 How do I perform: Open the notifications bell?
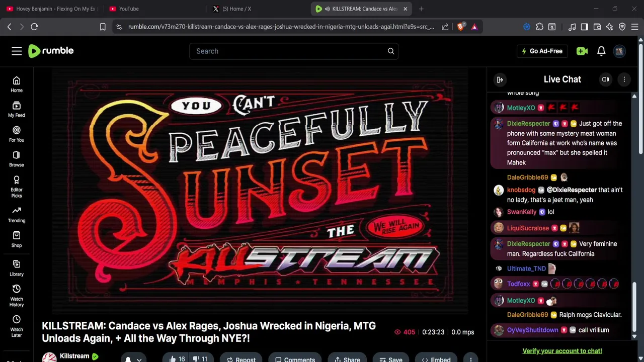pyautogui.click(x=601, y=51)
